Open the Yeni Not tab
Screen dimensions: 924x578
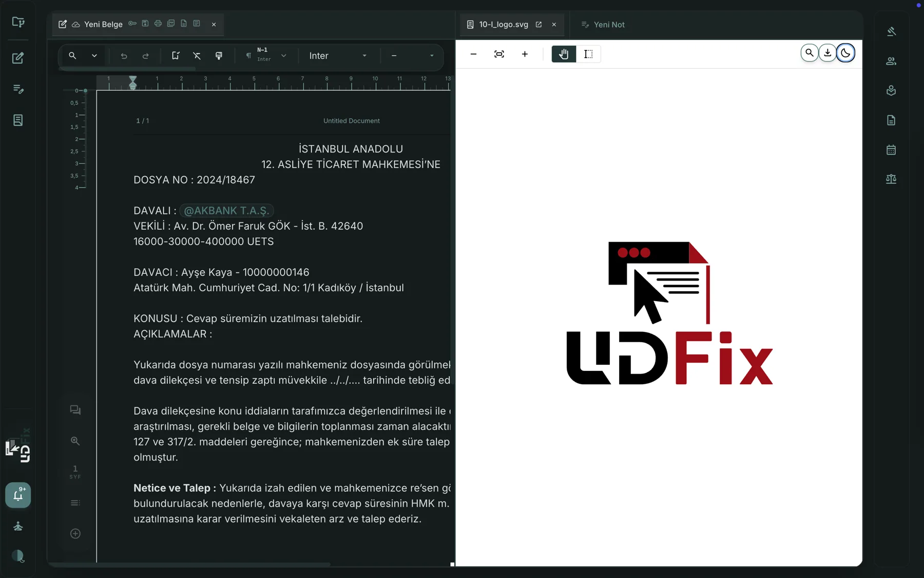tap(603, 24)
